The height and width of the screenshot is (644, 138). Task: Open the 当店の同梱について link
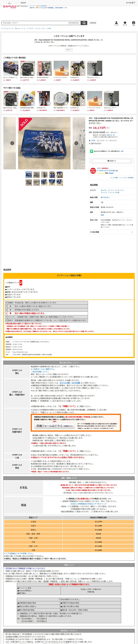point(40,372)
